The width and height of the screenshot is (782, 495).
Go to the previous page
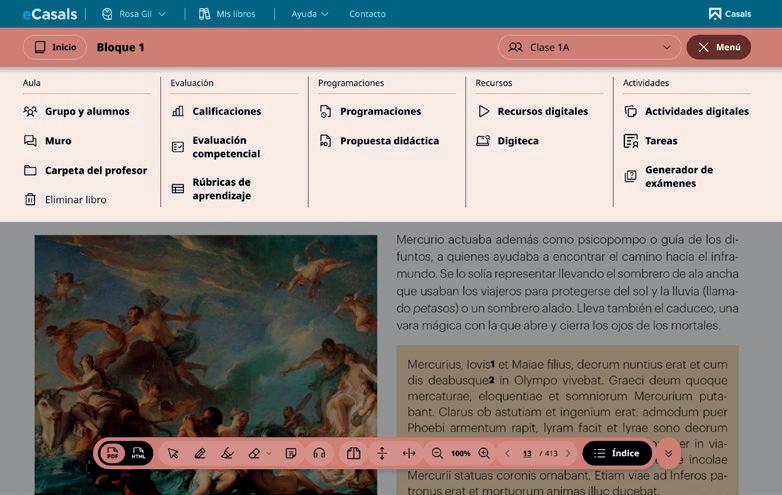(x=507, y=453)
